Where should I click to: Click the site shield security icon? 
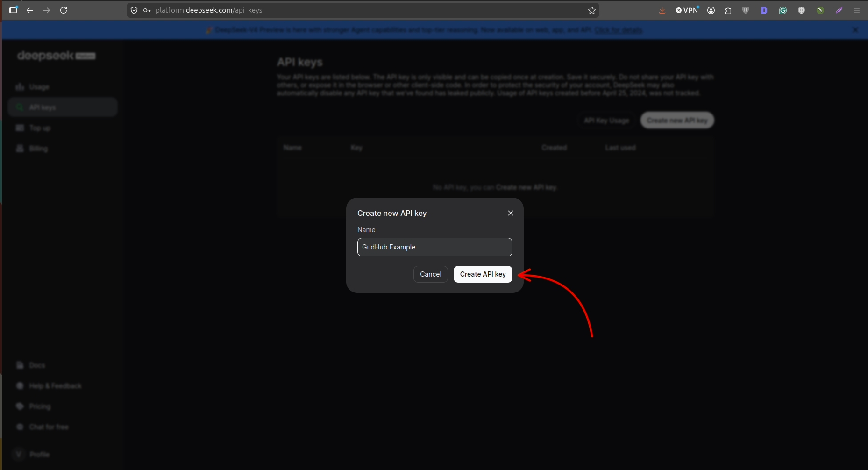click(x=134, y=10)
